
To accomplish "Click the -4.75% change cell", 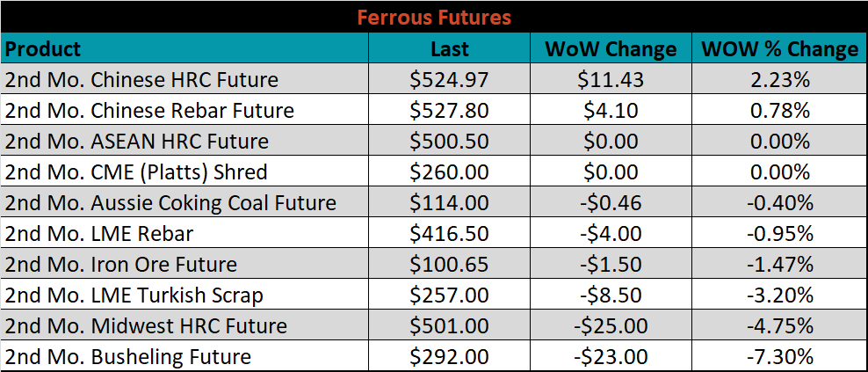I will pyautogui.click(x=779, y=325).
